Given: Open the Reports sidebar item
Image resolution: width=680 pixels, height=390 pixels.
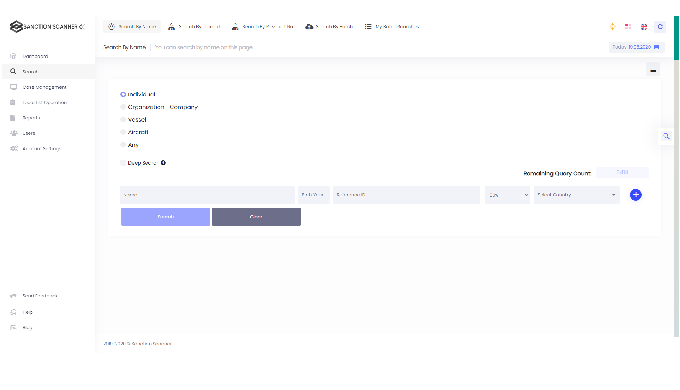Looking at the screenshot, I should 48,118.
